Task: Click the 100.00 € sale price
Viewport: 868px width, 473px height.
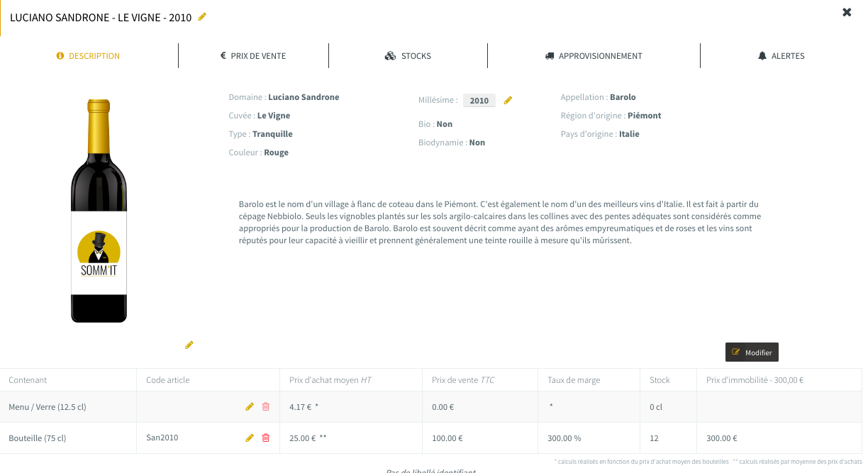Action: pyautogui.click(x=447, y=438)
